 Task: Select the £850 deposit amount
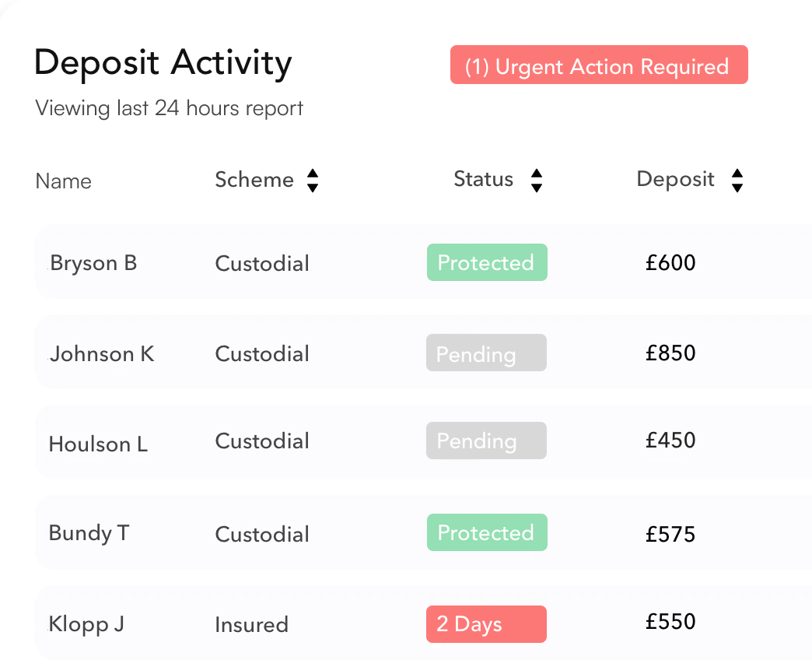coord(670,353)
